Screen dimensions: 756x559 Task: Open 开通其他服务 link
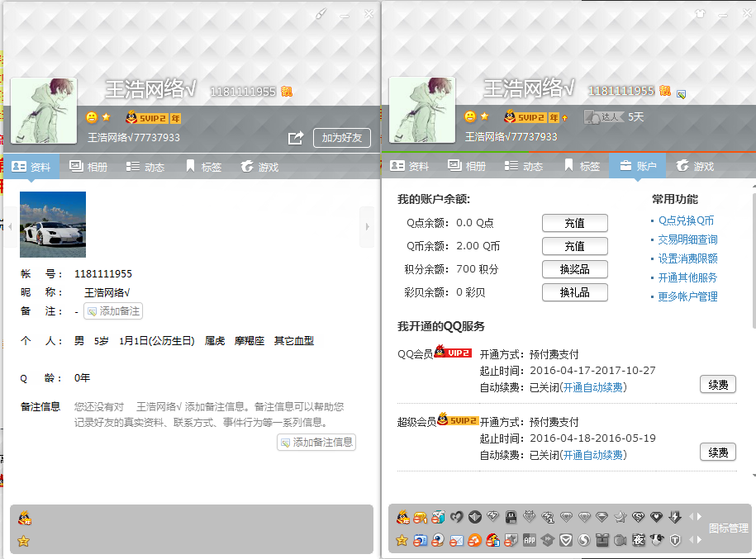pos(687,277)
